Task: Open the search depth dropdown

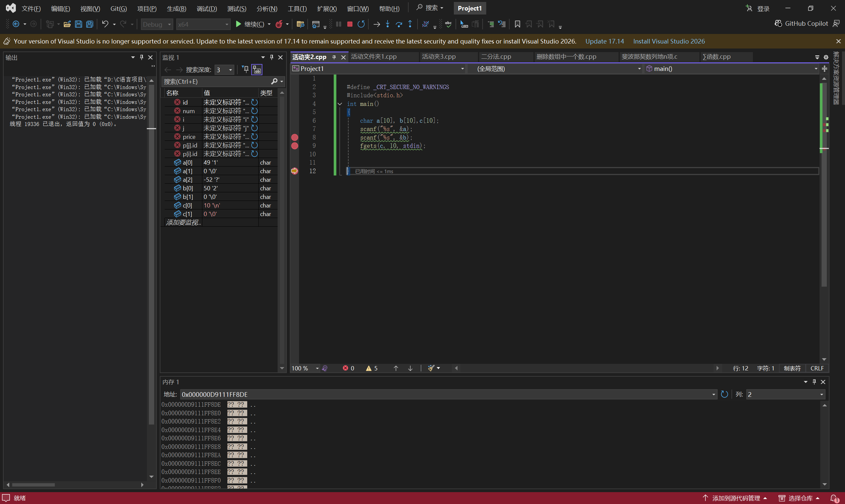Action: (x=230, y=70)
